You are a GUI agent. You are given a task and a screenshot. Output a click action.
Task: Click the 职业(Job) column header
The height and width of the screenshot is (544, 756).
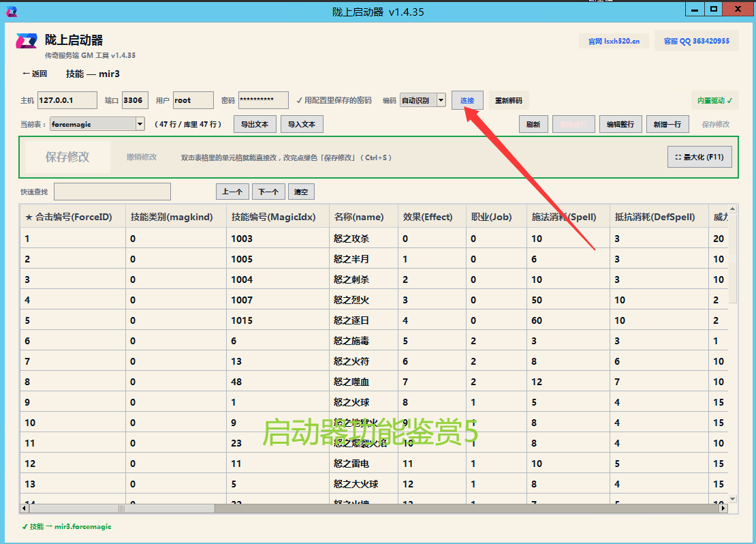point(496,217)
